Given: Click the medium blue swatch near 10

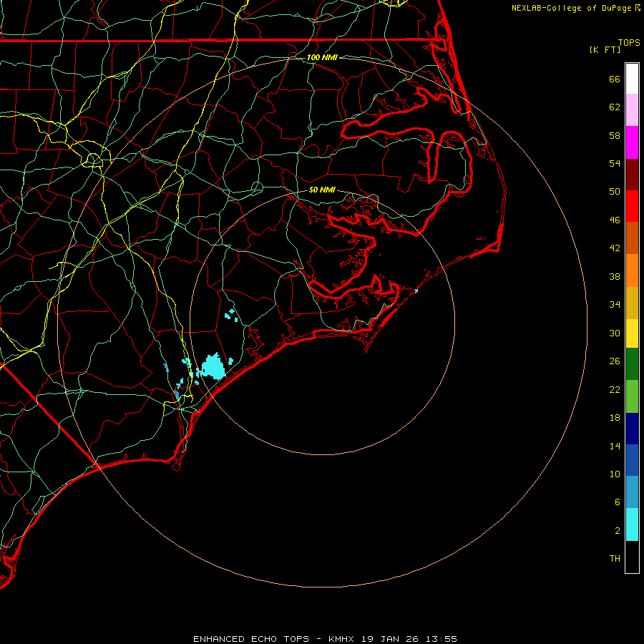Looking at the screenshot, I should (x=632, y=460).
